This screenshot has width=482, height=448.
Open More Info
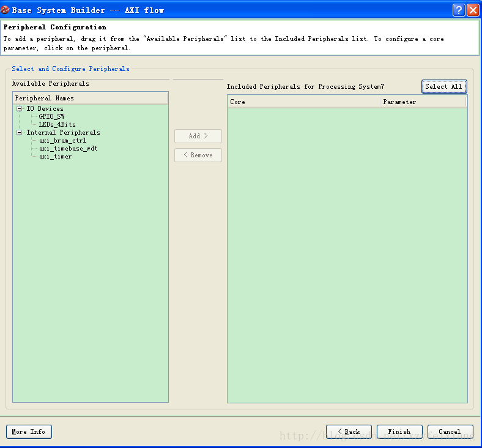[29, 431]
